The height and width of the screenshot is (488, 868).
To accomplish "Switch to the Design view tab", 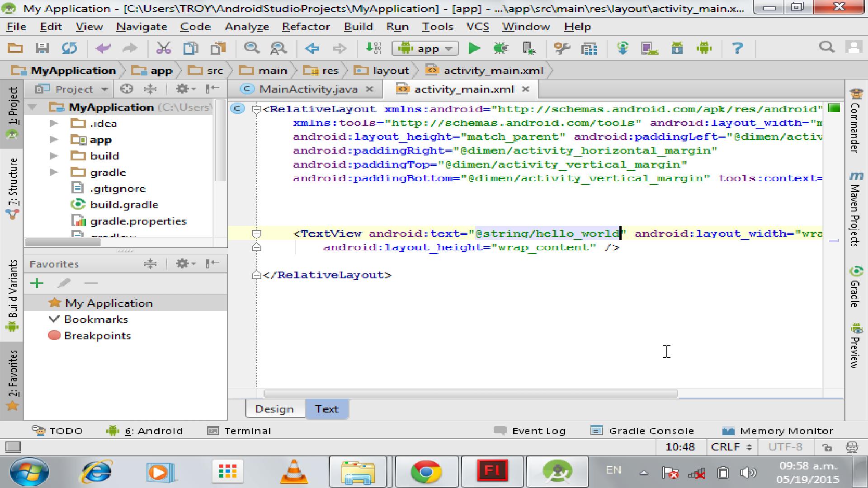I will pos(274,409).
